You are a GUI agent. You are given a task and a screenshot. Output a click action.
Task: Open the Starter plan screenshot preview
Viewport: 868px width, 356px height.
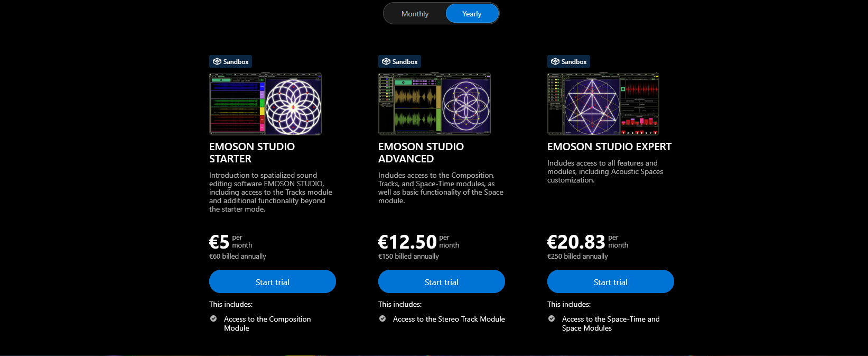coord(265,104)
